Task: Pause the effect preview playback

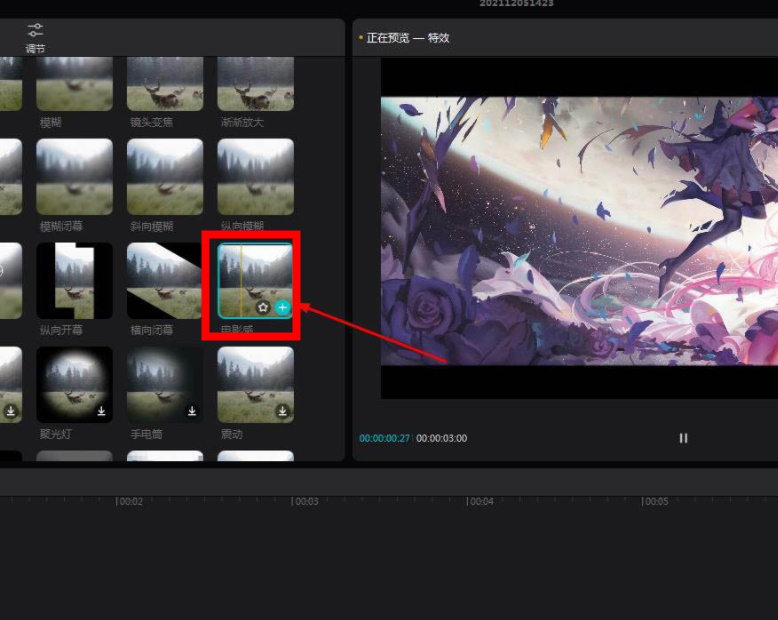Action: click(684, 438)
